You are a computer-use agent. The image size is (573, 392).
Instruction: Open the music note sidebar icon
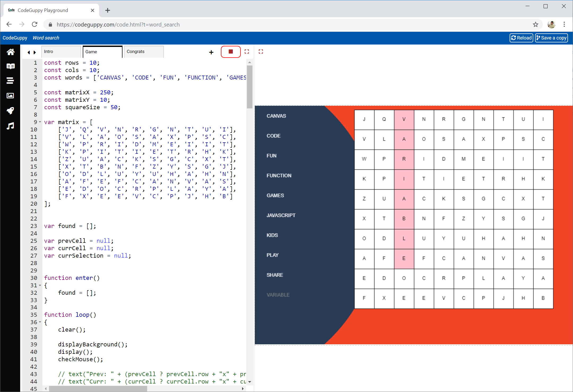coord(10,126)
